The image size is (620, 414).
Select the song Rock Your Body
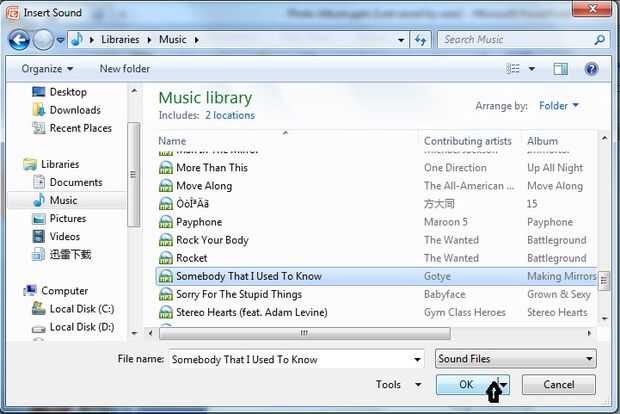pos(212,240)
